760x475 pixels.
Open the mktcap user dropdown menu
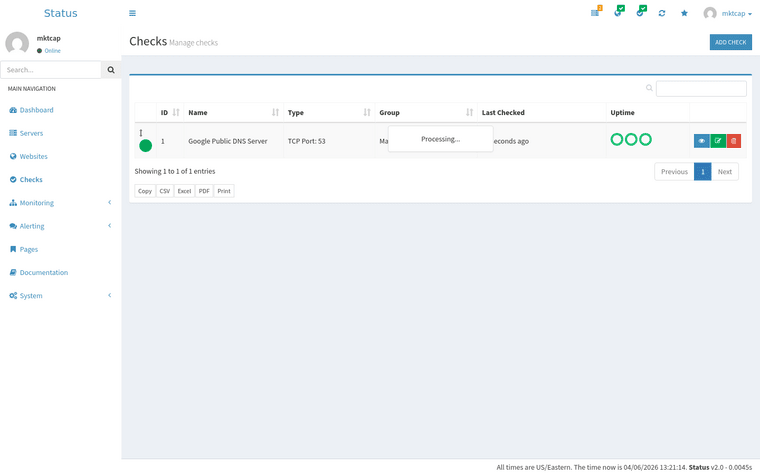728,13
